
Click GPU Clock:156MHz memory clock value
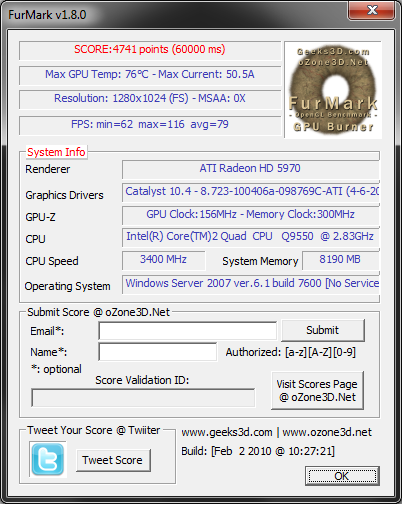tap(250, 214)
